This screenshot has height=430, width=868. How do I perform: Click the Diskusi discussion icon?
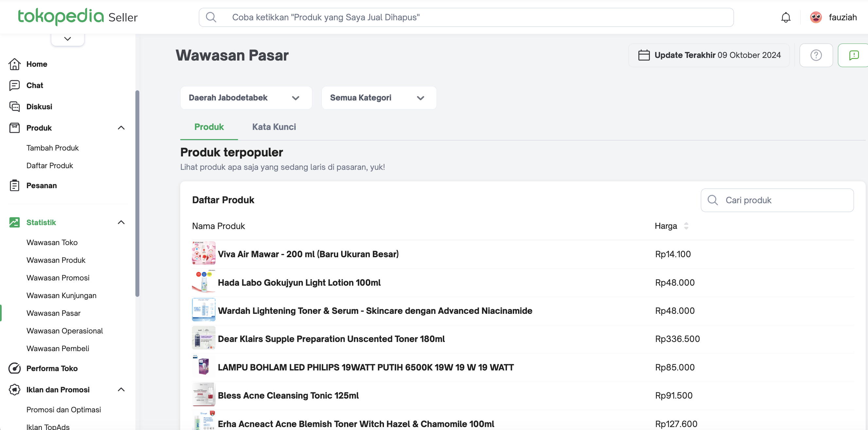click(x=14, y=107)
